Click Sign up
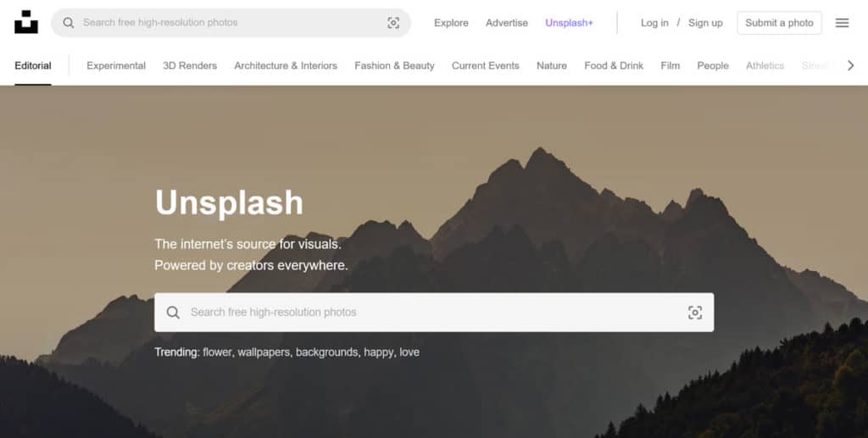Image resolution: width=868 pixels, height=438 pixels. tap(705, 23)
